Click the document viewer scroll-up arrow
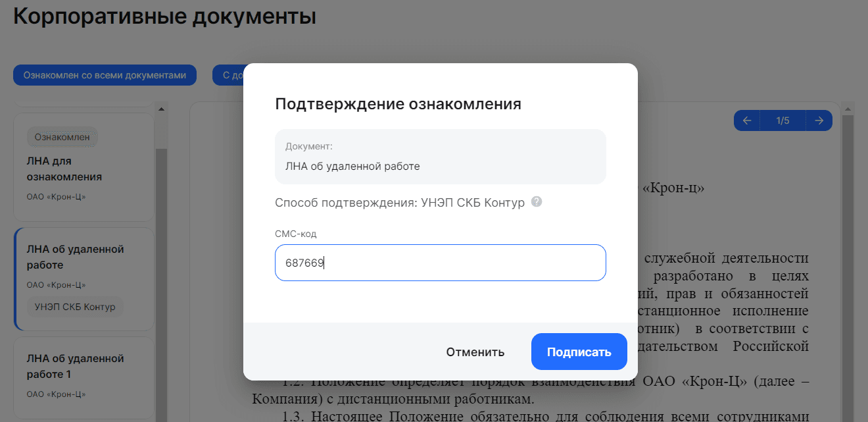 tap(848, 109)
